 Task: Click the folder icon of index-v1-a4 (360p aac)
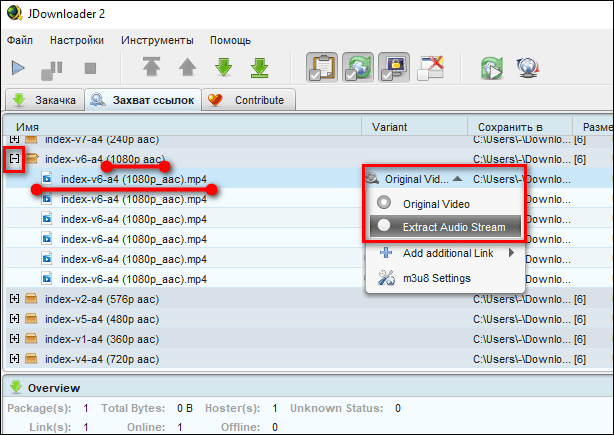pos(31,338)
